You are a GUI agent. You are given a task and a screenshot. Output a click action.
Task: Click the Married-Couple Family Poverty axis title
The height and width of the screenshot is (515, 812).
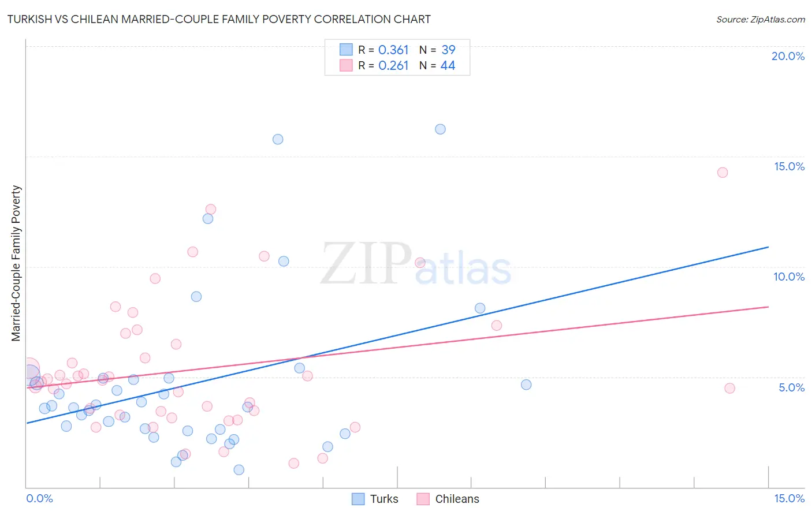(16, 263)
